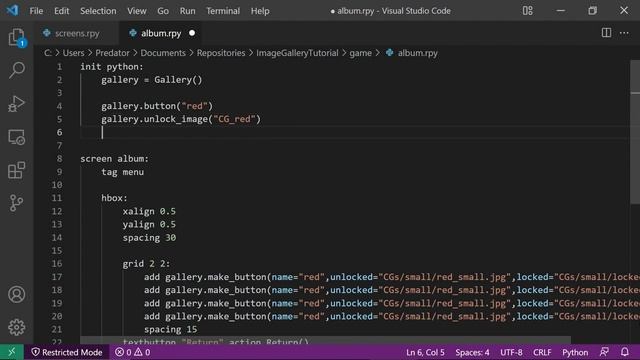Click line number 8 in gutter
This screenshot has height=360, width=640.
click(x=60, y=158)
